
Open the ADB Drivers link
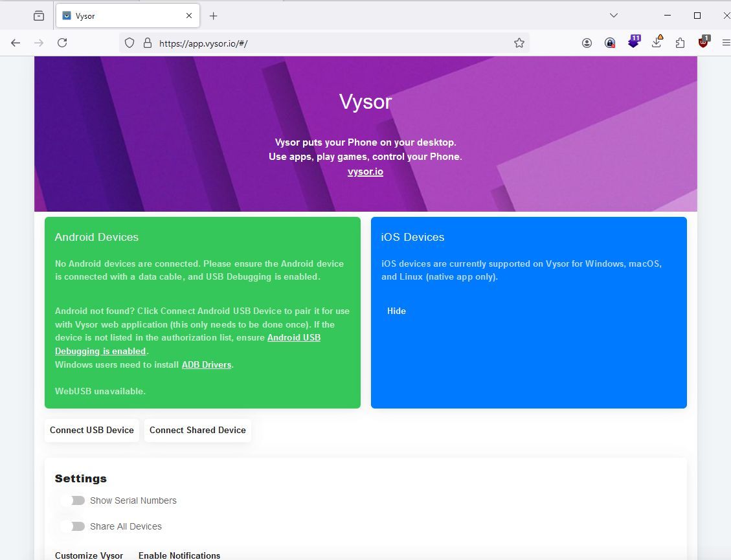pyautogui.click(x=207, y=364)
